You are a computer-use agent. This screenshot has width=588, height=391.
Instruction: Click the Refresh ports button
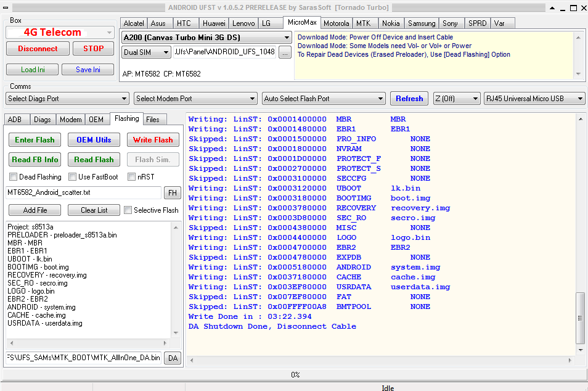(x=409, y=99)
